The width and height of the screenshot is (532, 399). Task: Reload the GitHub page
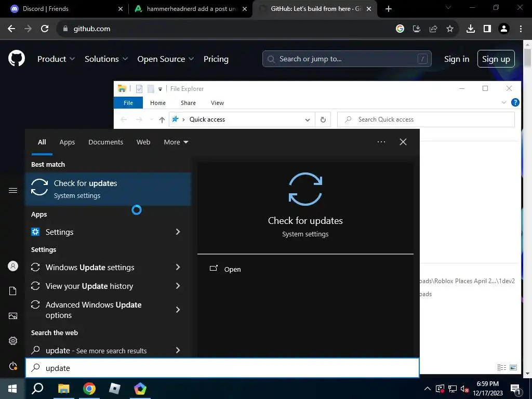click(x=45, y=29)
